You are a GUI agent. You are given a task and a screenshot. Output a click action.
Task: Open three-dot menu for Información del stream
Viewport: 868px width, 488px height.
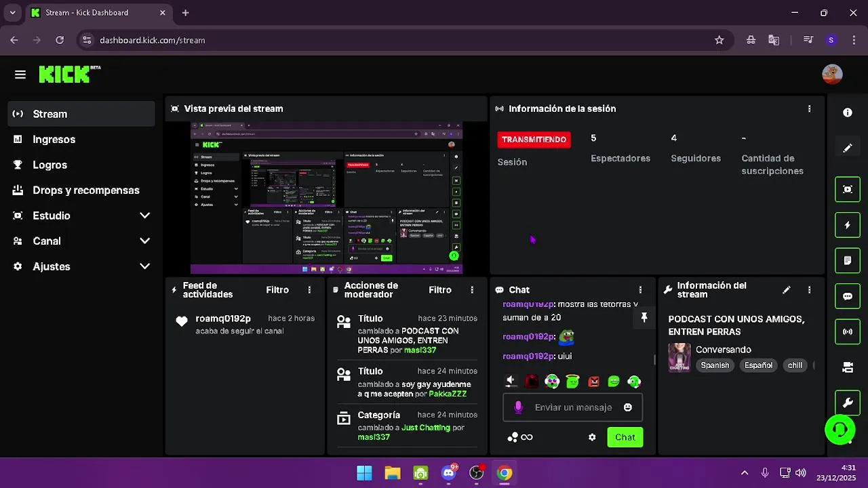pyautogui.click(x=809, y=289)
